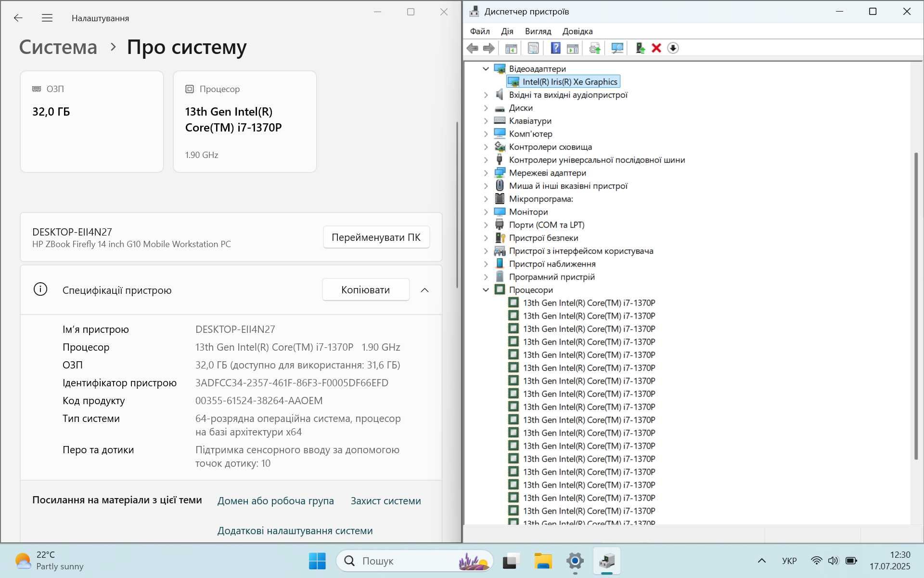This screenshot has height=578, width=924.
Task: Expand the Мережеві адаптери node
Action: 486,173
